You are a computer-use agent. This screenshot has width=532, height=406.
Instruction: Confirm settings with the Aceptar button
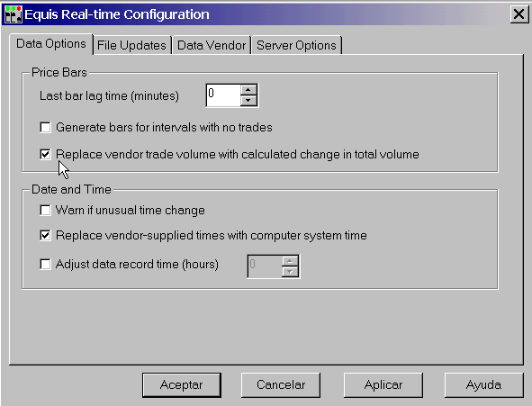pyautogui.click(x=182, y=385)
